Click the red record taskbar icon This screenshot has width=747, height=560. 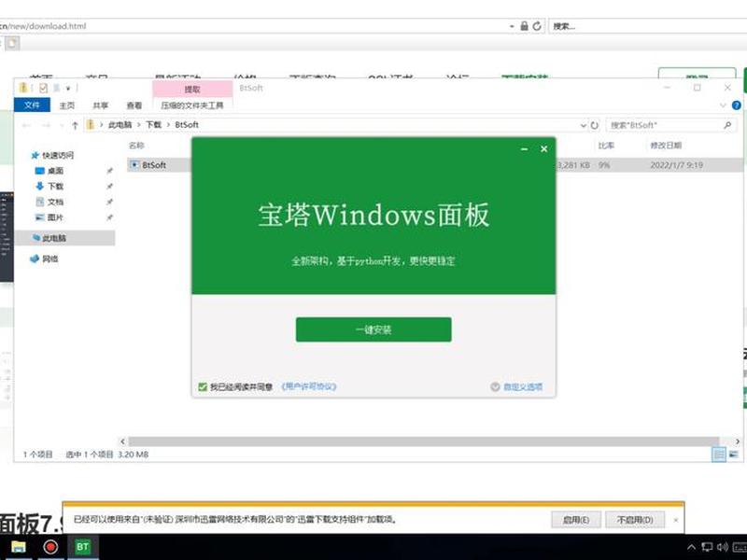click(50, 547)
